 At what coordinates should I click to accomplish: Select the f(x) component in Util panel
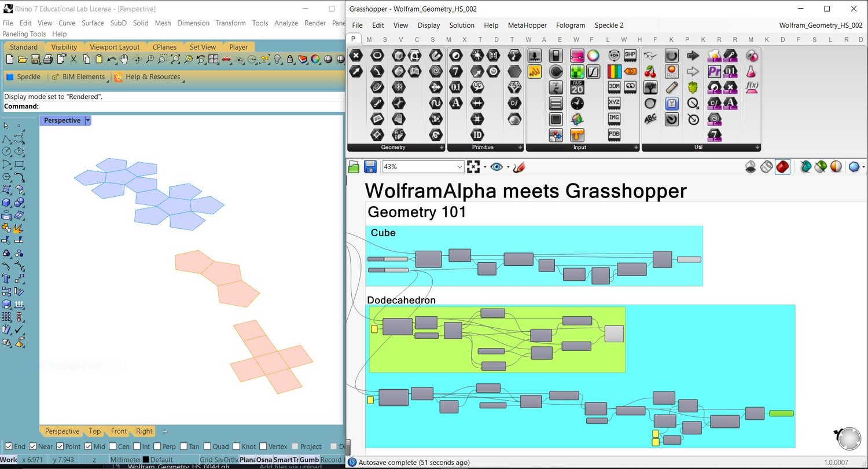pos(752,87)
